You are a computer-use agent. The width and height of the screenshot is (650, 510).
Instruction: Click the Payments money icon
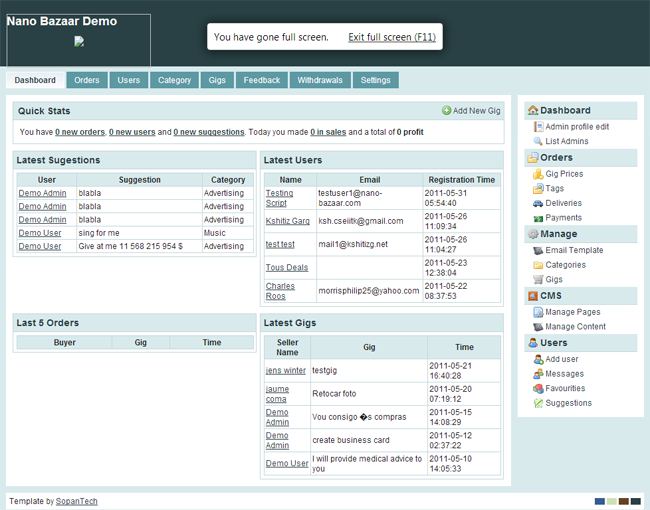[538, 218]
